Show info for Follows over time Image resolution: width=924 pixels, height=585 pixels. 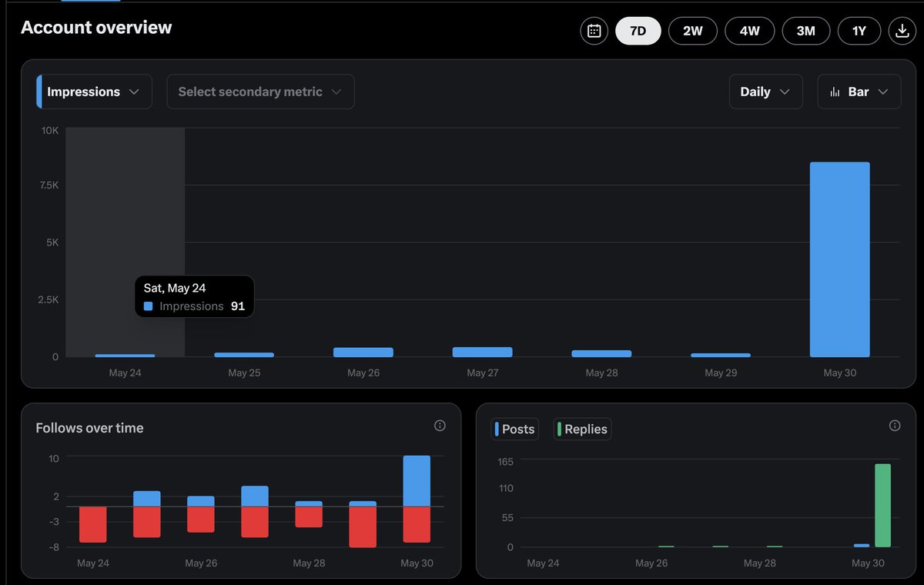coord(440,426)
